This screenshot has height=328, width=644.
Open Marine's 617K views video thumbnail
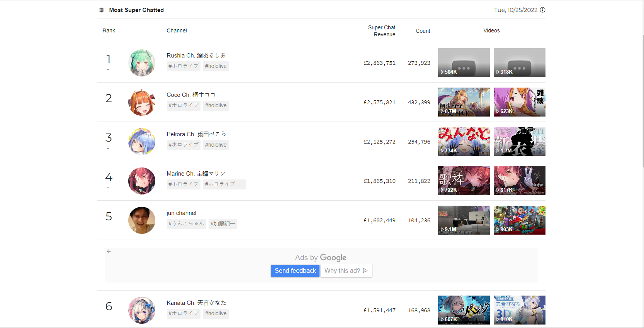[520, 181]
